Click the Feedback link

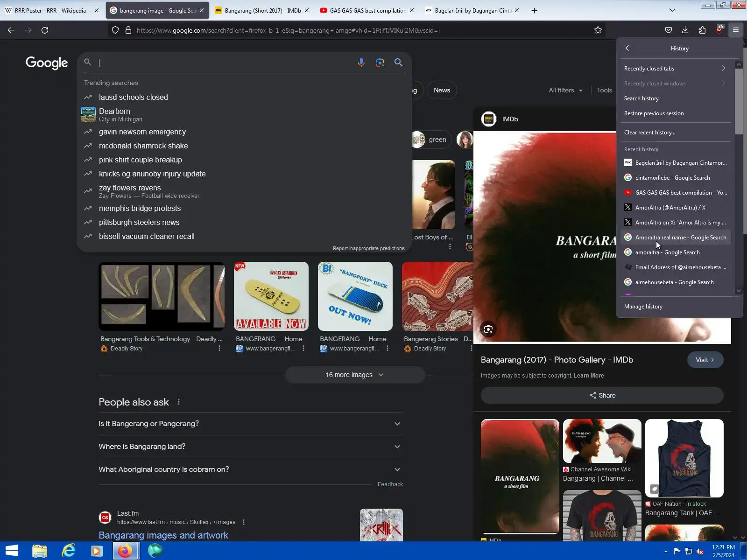[390, 484]
